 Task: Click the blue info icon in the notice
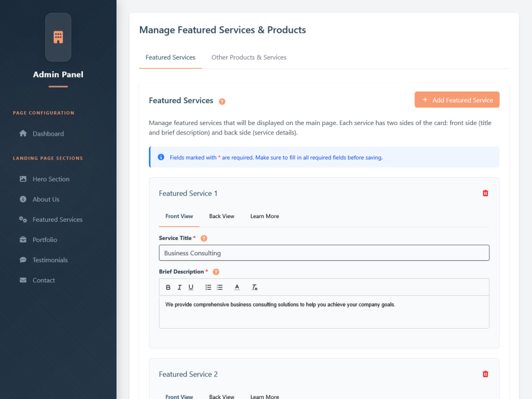coord(161,157)
